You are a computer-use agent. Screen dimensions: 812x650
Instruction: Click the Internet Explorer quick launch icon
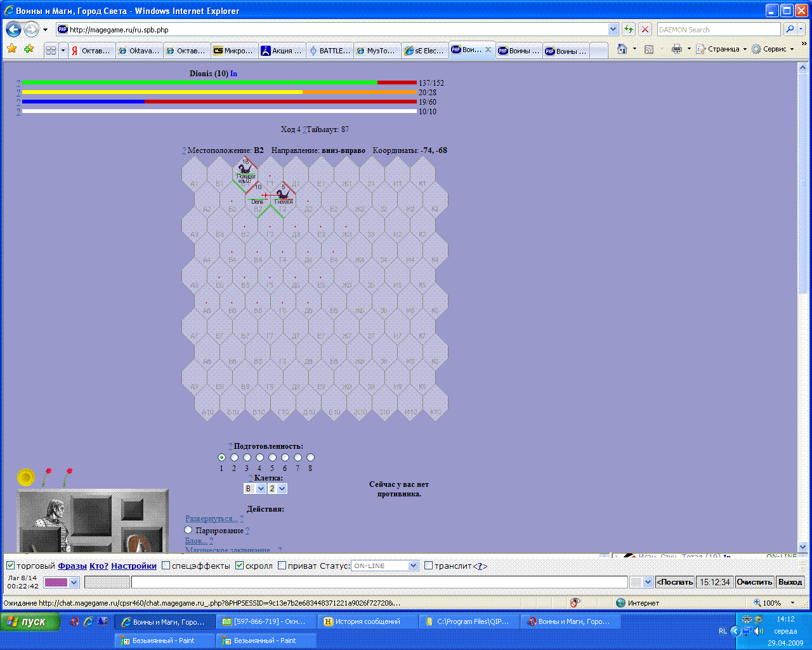pos(88,621)
